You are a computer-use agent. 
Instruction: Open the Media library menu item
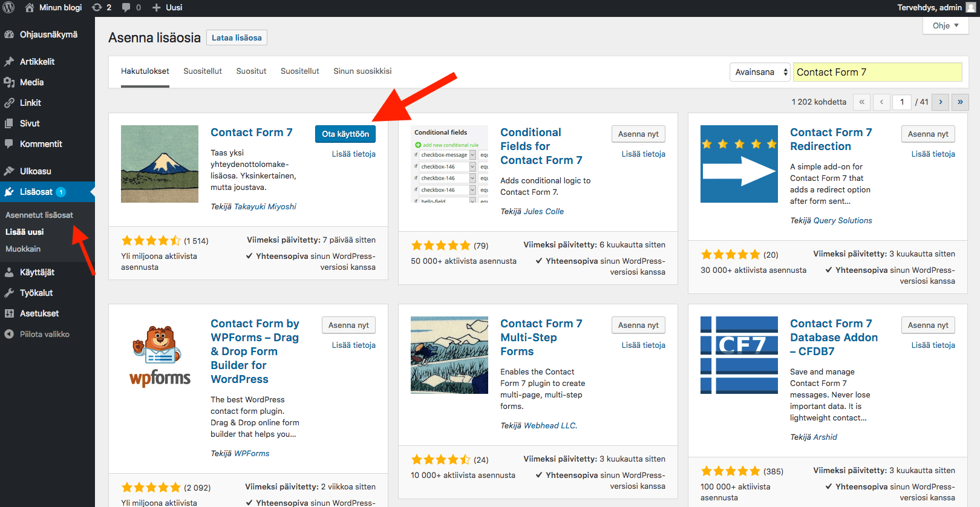click(x=47, y=82)
